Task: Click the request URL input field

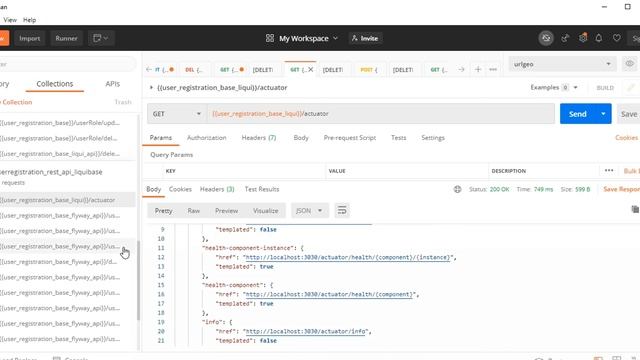Action: (x=380, y=113)
